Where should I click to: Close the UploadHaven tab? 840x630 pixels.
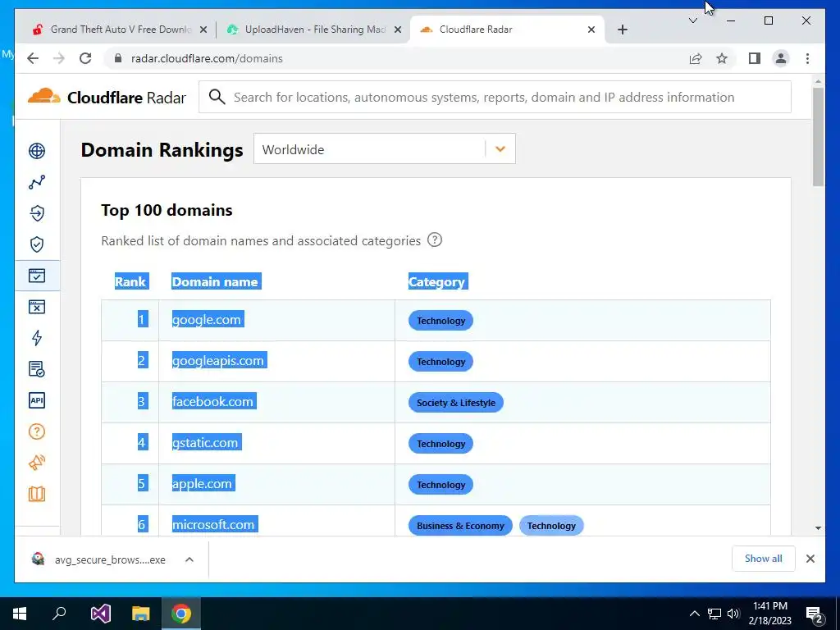(398, 30)
